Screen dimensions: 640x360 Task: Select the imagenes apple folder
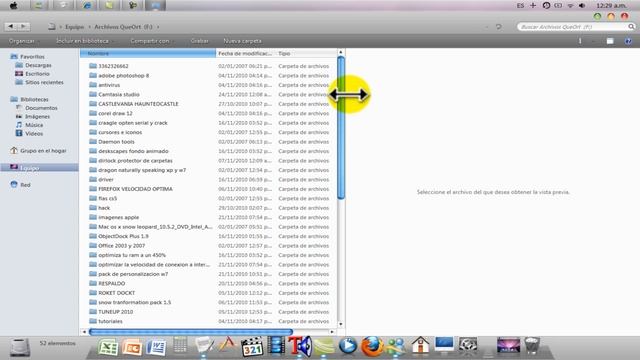[118, 217]
